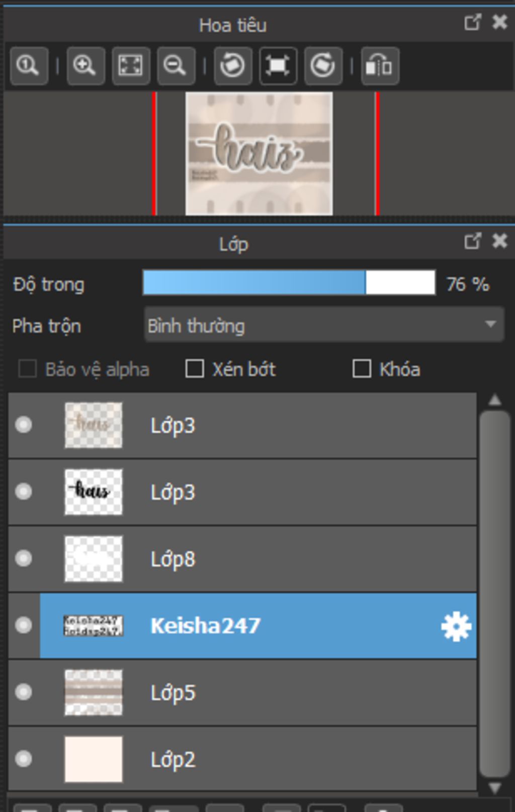Open the Pha trộn blend mode dropdown

324,326
